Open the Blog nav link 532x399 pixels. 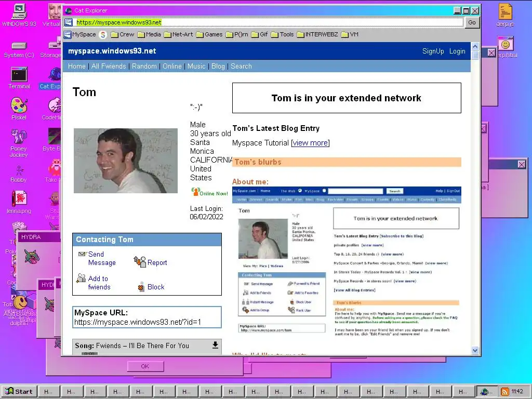tap(218, 66)
